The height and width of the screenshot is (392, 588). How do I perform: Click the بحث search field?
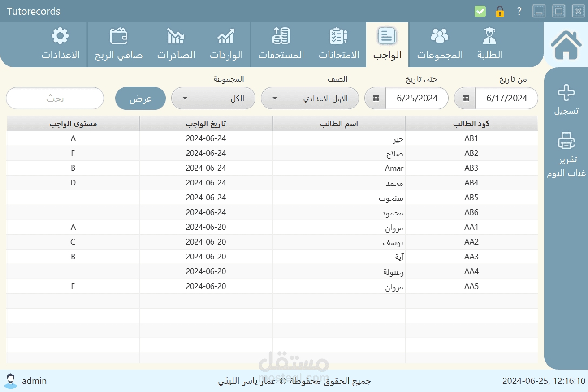coord(55,98)
